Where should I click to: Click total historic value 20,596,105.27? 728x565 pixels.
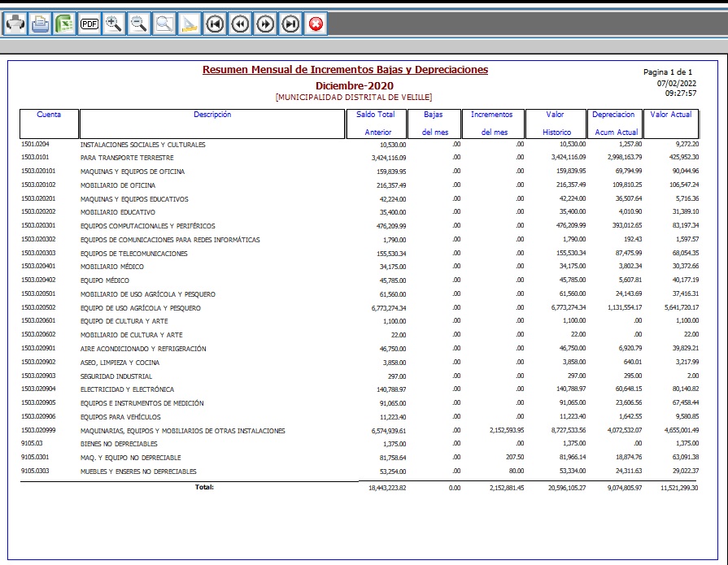pyautogui.click(x=567, y=488)
